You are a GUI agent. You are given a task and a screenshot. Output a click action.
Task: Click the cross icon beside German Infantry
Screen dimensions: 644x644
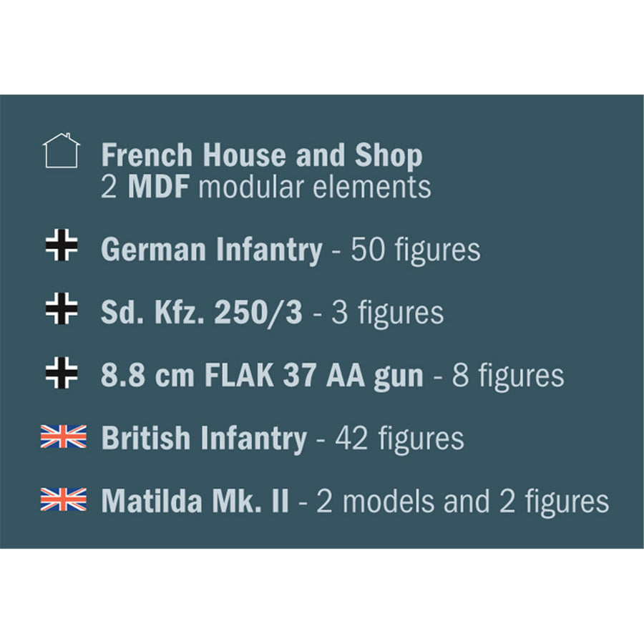[62, 245]
